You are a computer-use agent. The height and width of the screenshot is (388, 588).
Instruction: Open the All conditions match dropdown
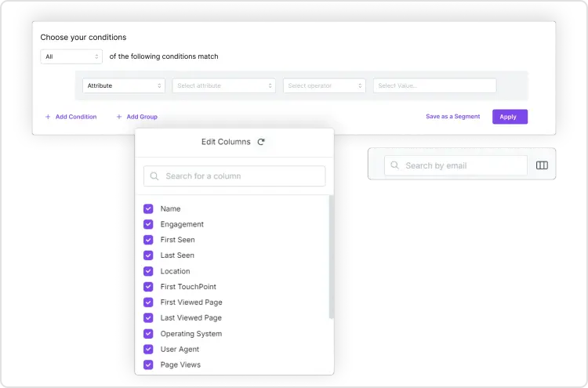pyautogui.click(x=71, y=56)
